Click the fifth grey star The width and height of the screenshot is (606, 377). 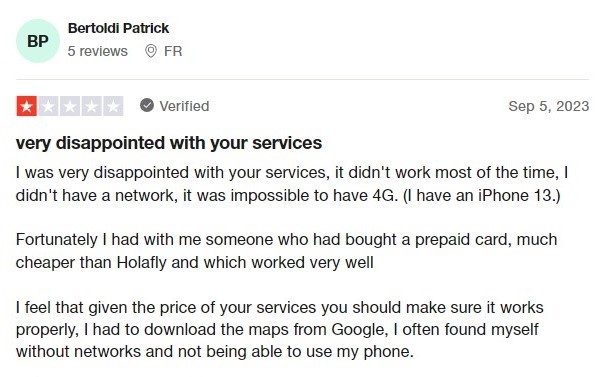coord(113,106)
